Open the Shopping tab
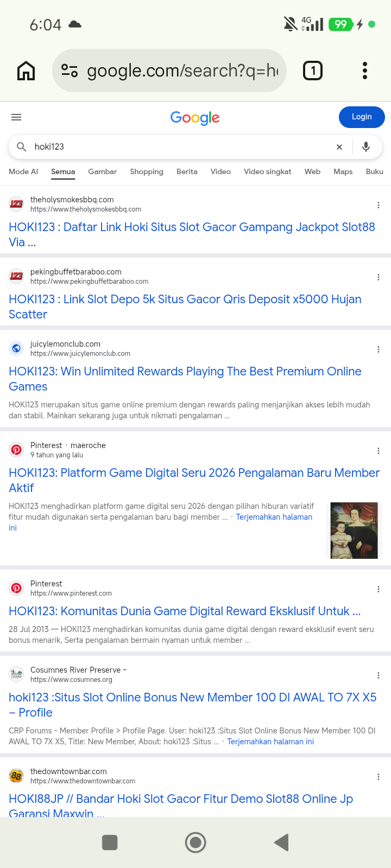The height and width of the screenshot is (868, 391). click(147, 171)
